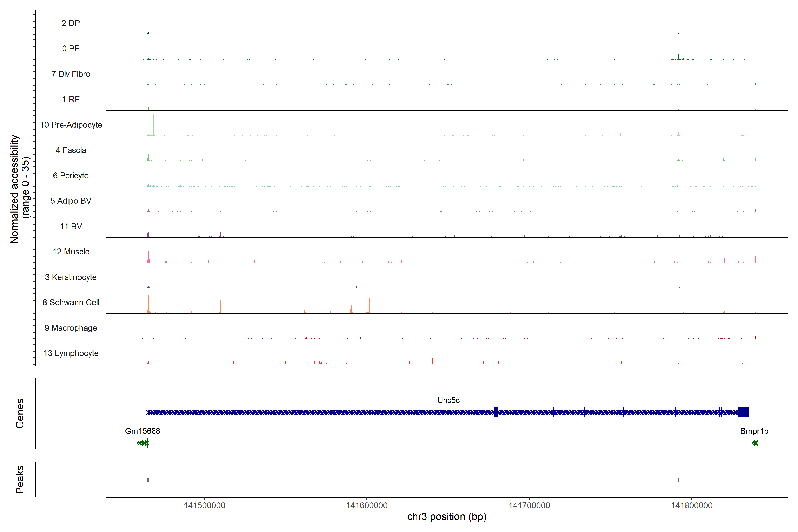Viewport: 798px width, 532px height.
Task: Click the left peak marker in Peaks track
Action: (148, 479)
